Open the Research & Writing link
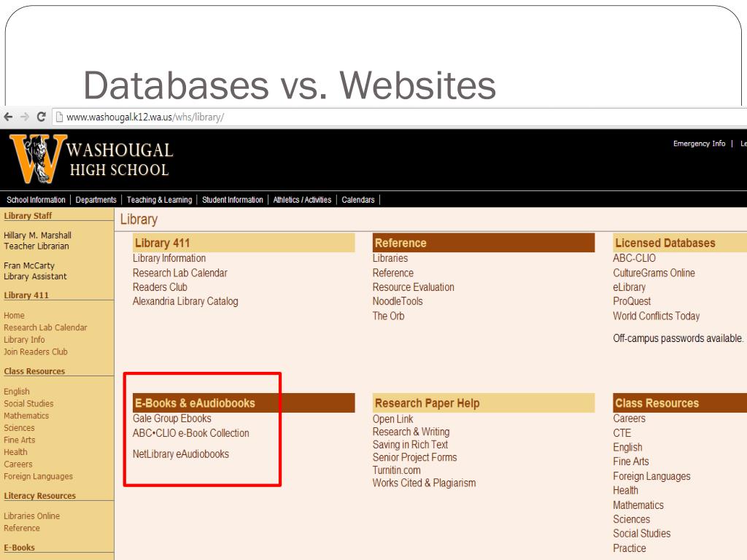747x560 pixels. [411, 432]
